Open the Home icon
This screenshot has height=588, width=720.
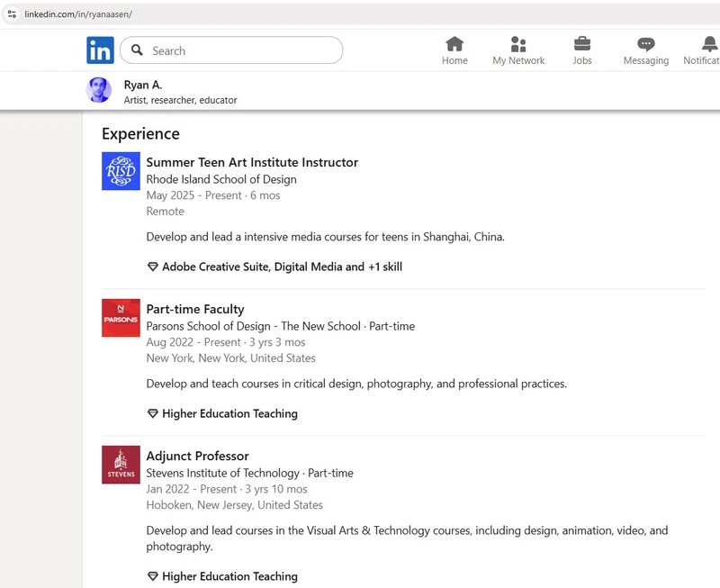454,44
